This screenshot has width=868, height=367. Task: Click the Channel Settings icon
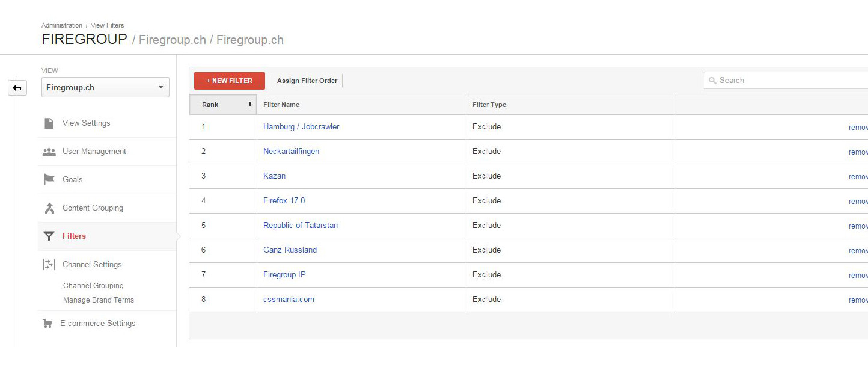tap(49, 264)
